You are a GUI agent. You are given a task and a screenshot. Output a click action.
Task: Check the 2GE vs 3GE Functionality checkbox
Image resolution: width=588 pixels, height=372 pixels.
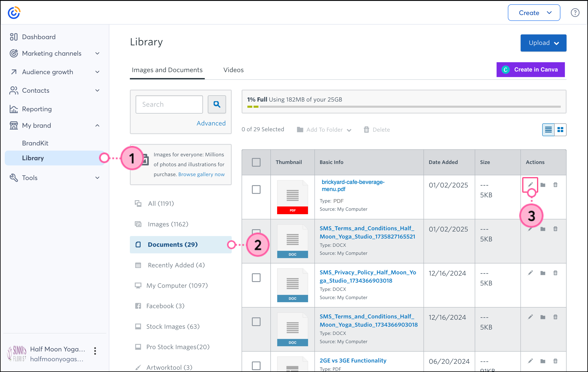pyautogui.click(x=256, y=365)
